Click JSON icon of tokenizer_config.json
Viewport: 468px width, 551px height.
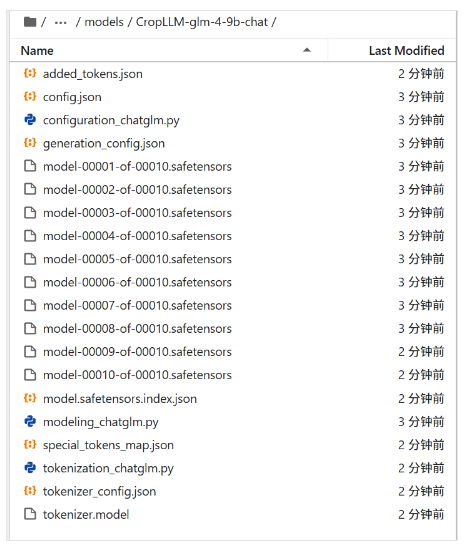point(30,491)
